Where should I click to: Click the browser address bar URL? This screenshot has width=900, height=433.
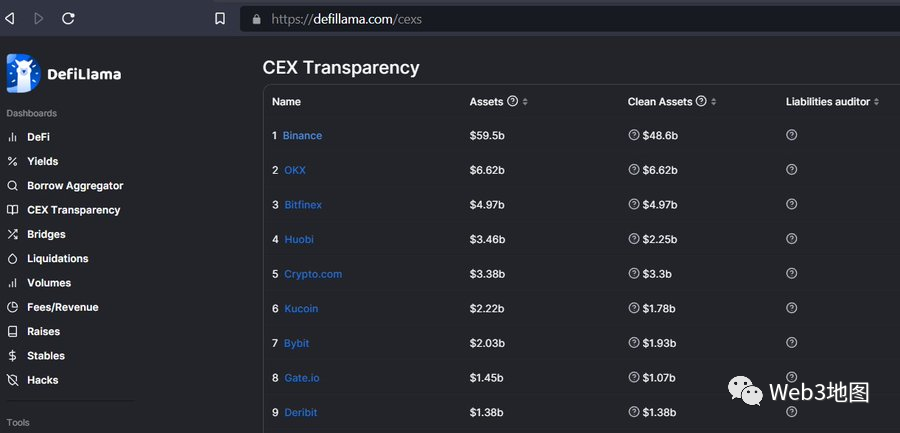346,19
